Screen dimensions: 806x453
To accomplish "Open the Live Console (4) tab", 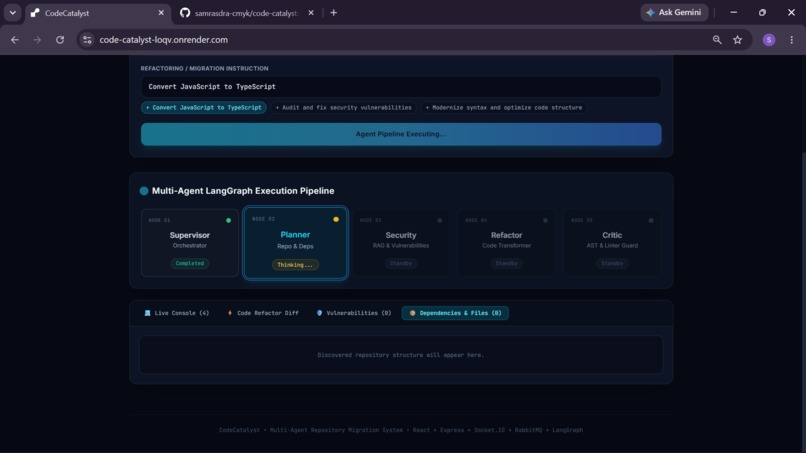I will [x=176, y=313].
